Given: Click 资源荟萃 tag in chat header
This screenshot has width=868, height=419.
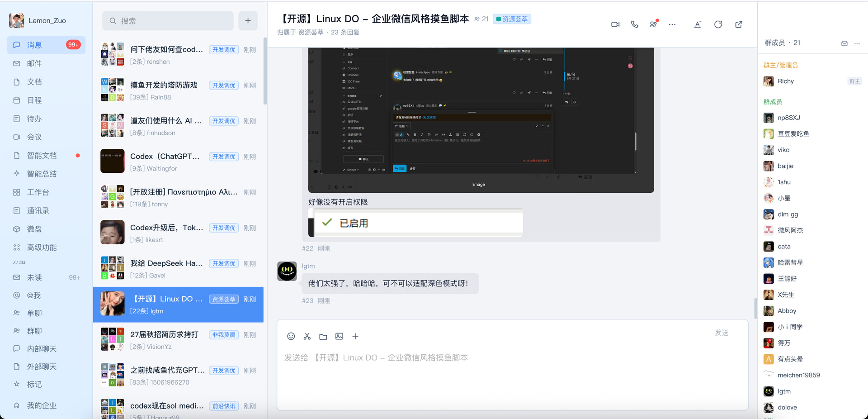Looking at the screenshot, I should click(512, 19).
